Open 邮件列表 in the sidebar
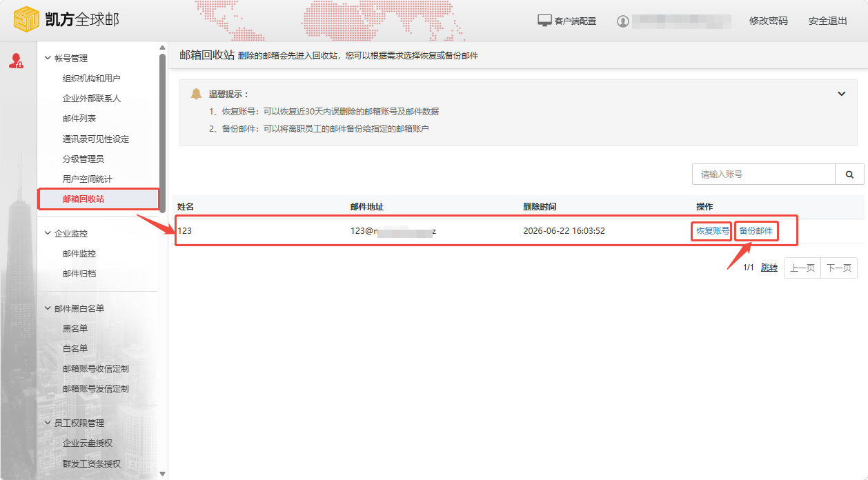868x480 pixels. pos(79,119)
